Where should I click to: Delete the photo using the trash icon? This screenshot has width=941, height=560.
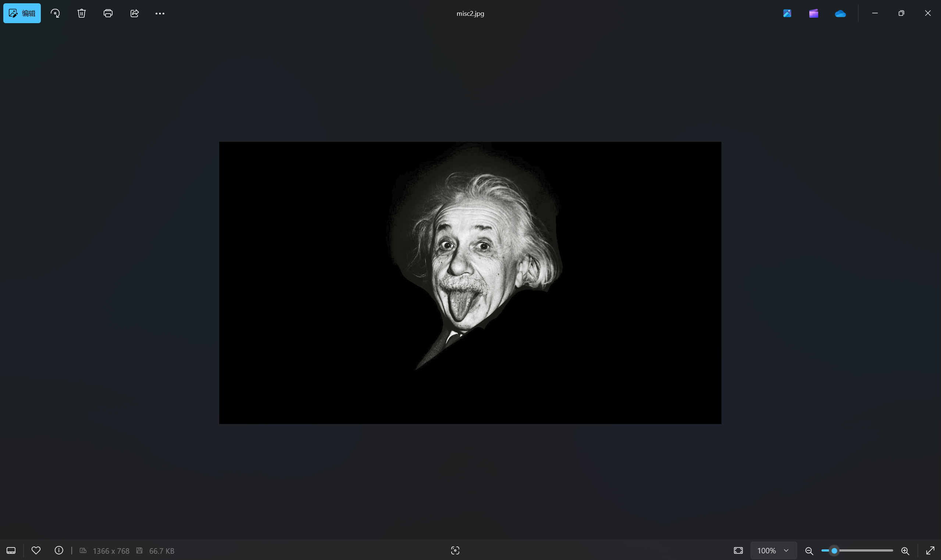pos(82,13)
